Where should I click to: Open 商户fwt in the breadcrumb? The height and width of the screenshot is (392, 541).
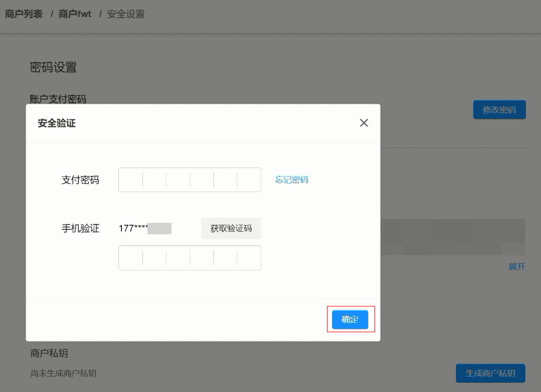(x=75, y=14)
